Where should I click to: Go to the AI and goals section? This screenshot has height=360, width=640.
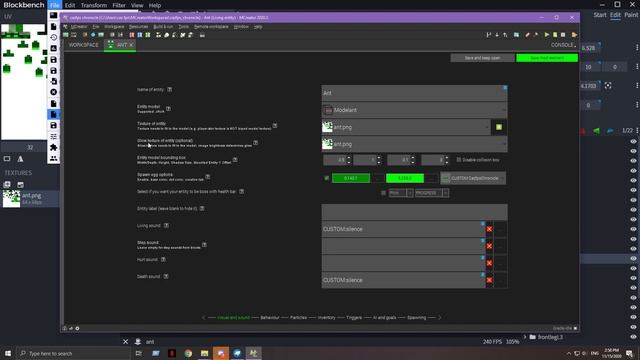coord(384,318)
